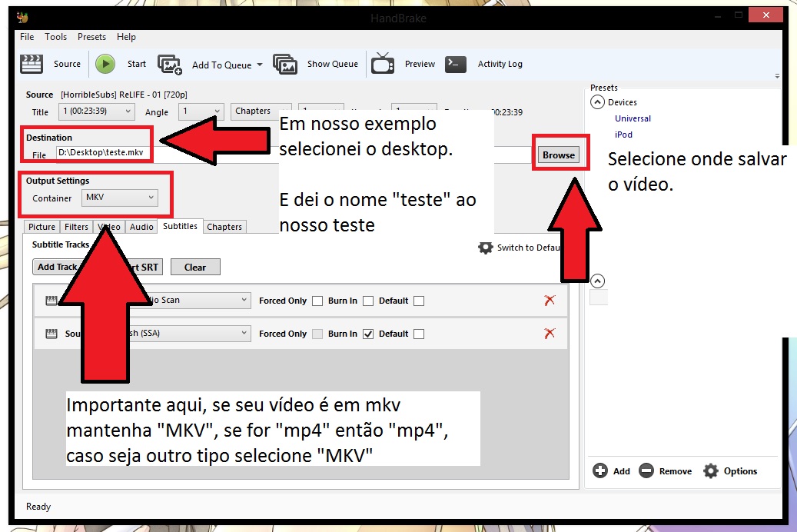Click the Preview label in toolbar
This screenshot has width=797, height=532.
click(420, 64)
